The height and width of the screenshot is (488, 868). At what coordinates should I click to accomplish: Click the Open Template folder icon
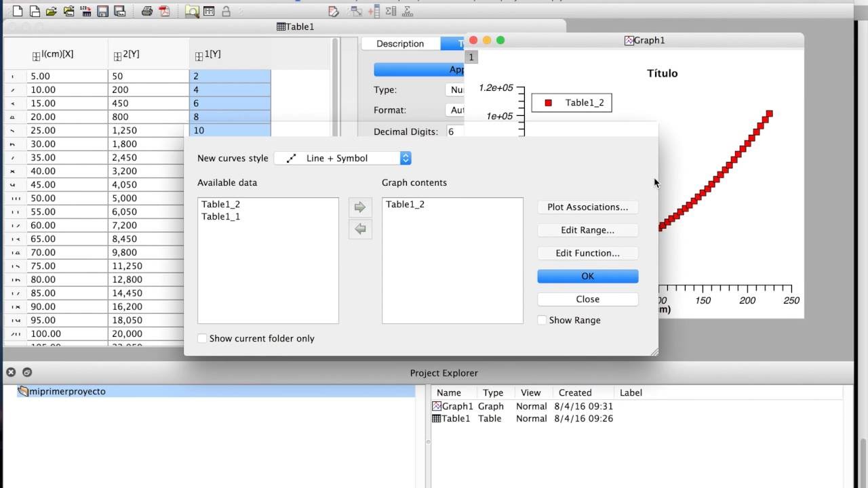click(x=68, y=11)
